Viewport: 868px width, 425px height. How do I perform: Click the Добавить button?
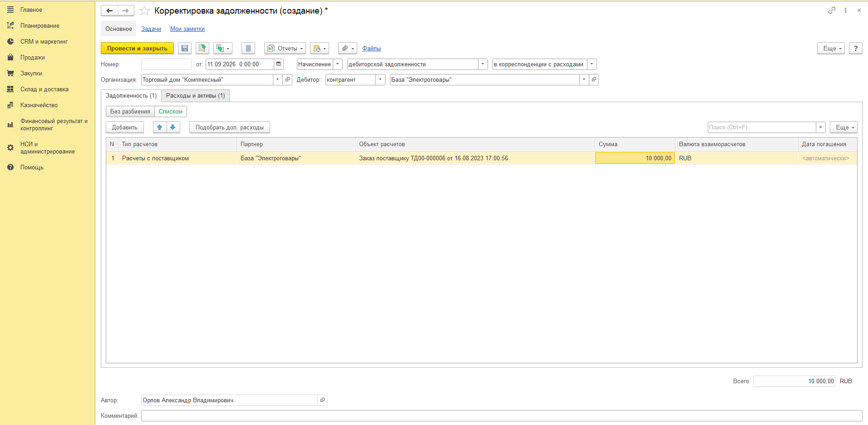(x=125, y=127)
